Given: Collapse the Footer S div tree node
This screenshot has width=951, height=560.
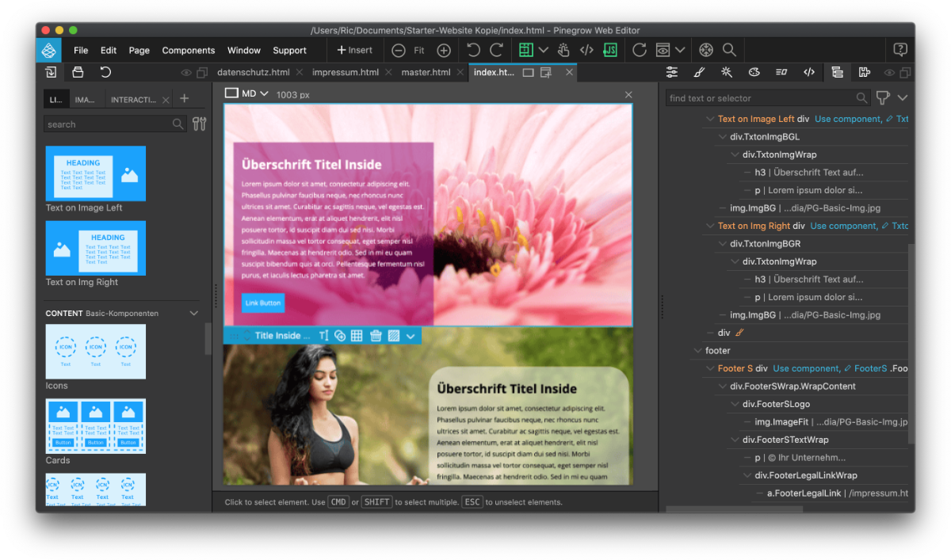Looking at the screenshot, I should tap(709, 368).
